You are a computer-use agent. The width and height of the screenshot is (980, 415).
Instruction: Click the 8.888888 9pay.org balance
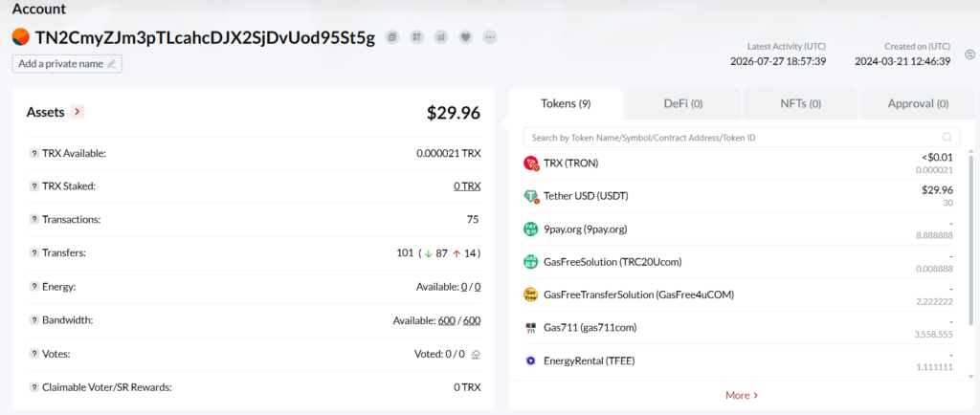934,236
